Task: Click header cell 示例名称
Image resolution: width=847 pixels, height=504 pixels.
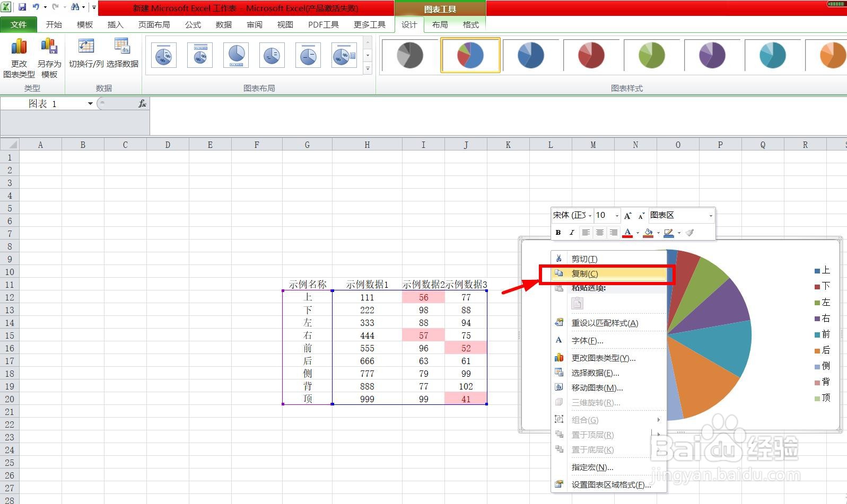Action: click(308, 285)
